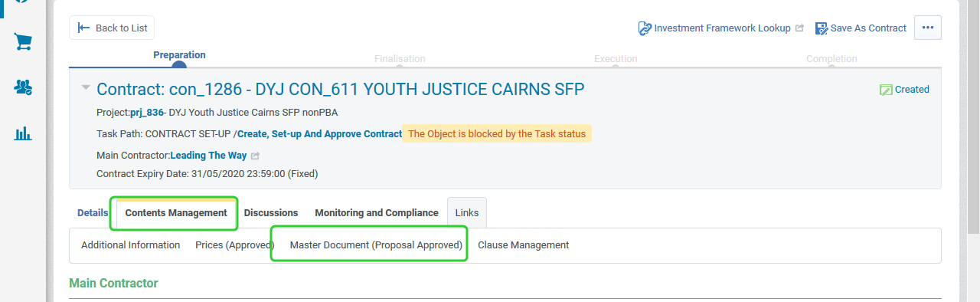Image resolution: width=980 pixels, height=302 pixels.
Task: Open the prj_836 project link
Action: pyautogui.click(x=147, y=113)
